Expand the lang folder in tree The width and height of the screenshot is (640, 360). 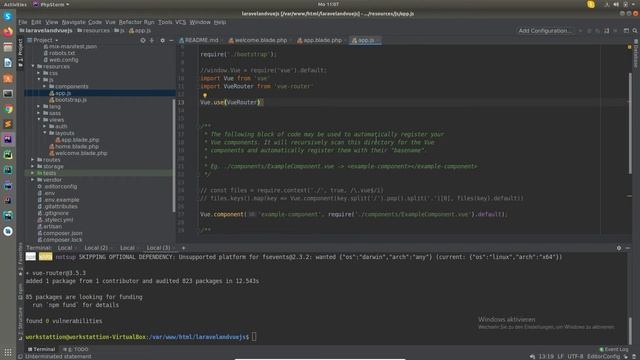tap(39, 107)
